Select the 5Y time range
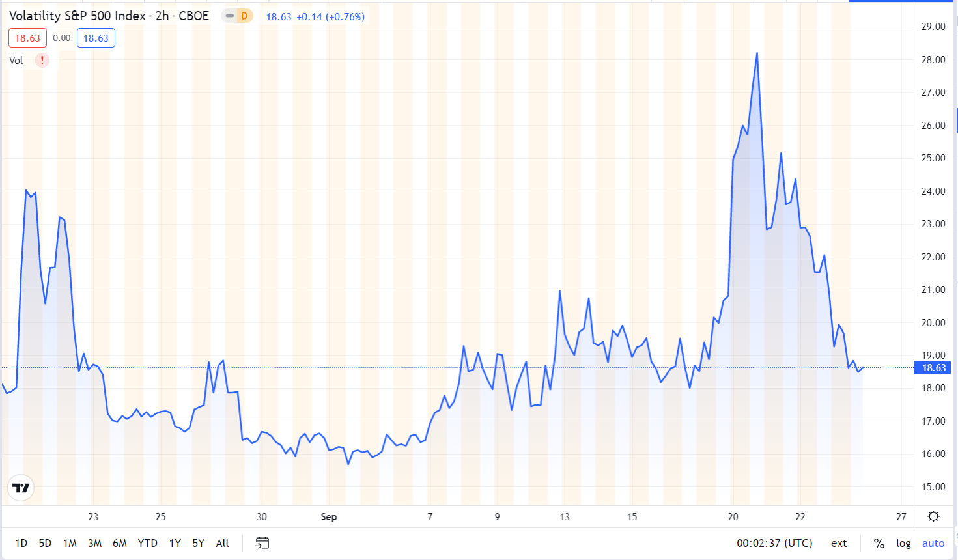 [199, 543]
